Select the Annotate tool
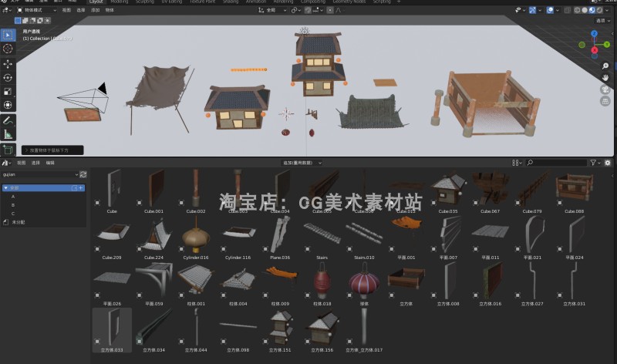 (x=8, y=120)
